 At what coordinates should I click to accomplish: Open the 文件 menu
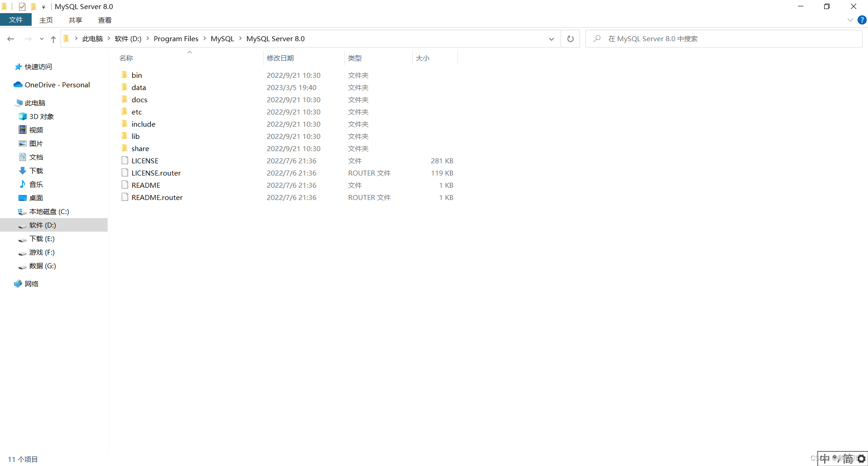(16, 20)
